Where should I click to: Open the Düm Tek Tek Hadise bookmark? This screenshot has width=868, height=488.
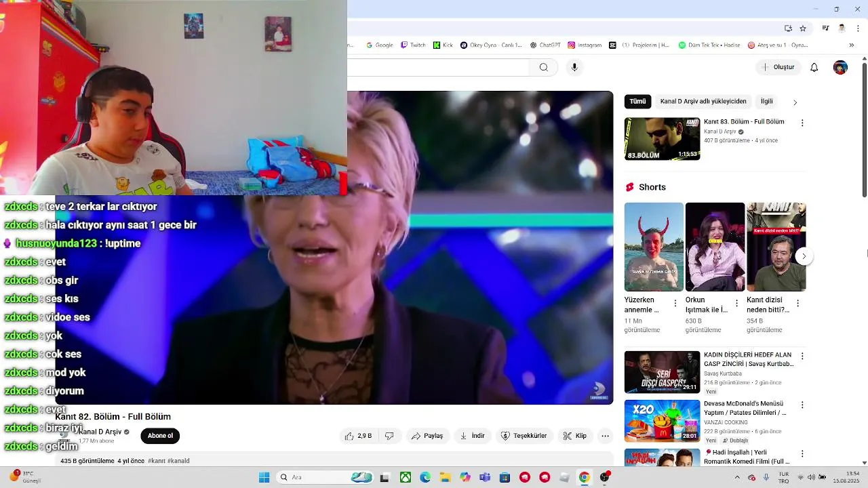709,45
